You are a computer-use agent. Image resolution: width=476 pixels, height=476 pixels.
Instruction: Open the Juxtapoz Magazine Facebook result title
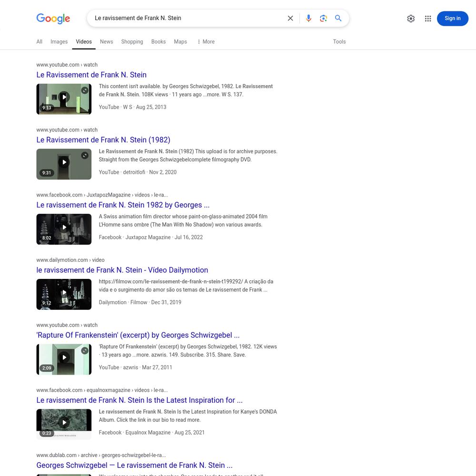[123, 205]
